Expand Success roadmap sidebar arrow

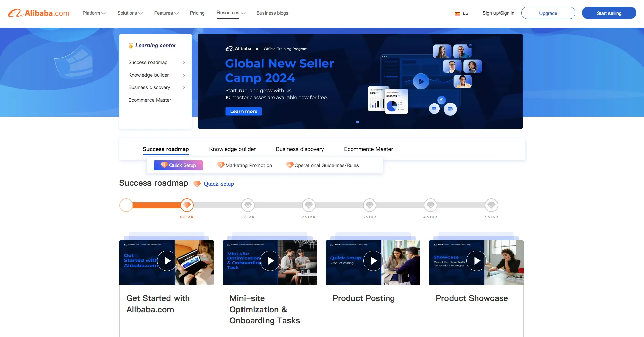point(184,63)
